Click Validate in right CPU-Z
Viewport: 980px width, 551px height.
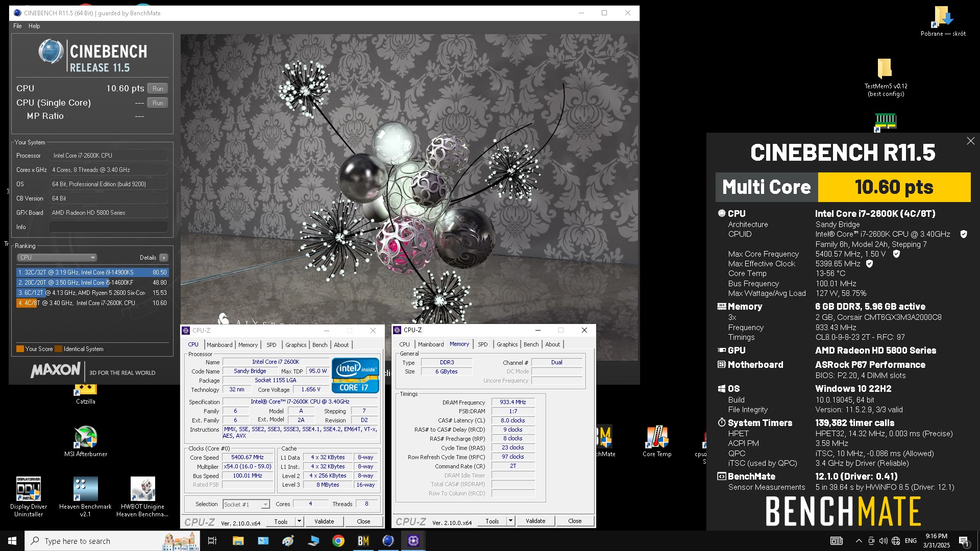535,521
